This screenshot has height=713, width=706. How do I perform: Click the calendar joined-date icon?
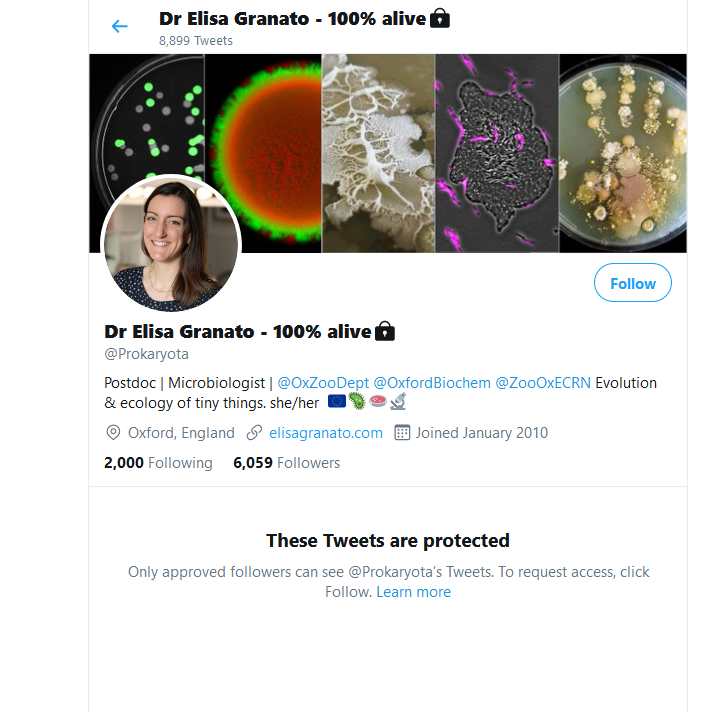[x=402, y=432]
